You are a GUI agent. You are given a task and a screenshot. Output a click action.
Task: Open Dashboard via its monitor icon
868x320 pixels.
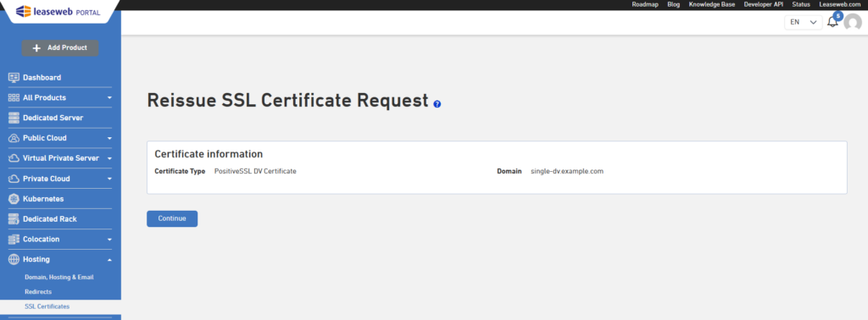coord(14,77)
